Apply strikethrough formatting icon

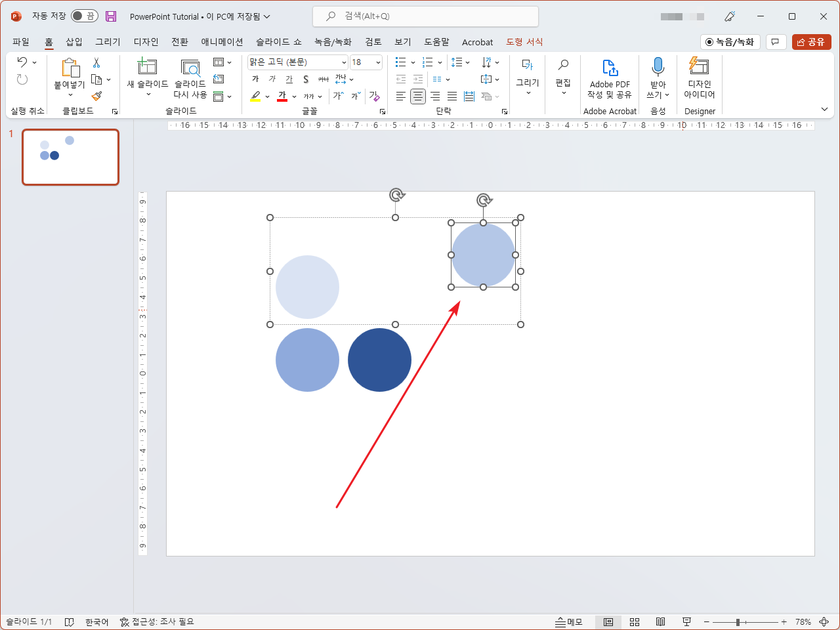coord(323,79)
